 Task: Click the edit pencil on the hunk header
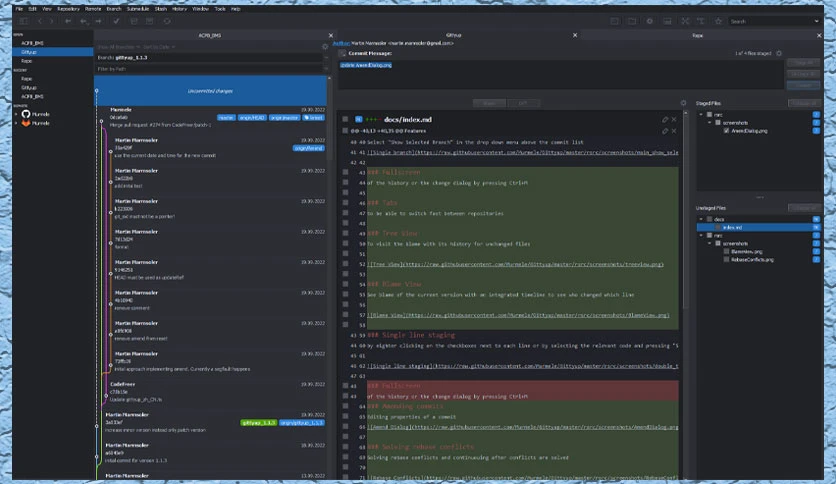coord(665,131)
